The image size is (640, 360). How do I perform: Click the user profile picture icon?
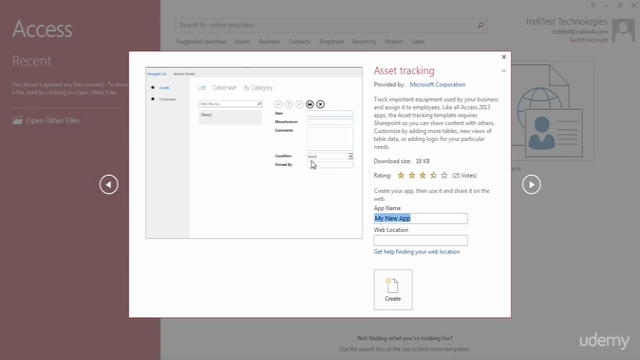(624, 30)
